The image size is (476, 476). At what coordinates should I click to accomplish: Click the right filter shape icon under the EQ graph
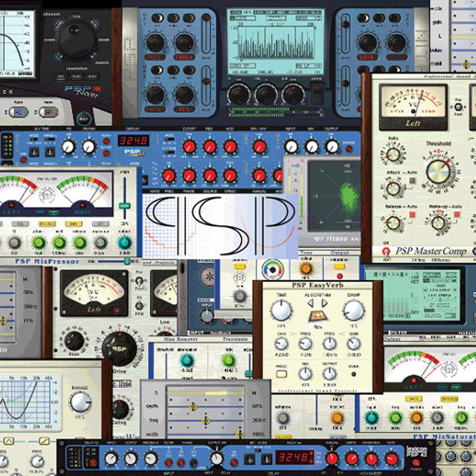coord(44,441)
